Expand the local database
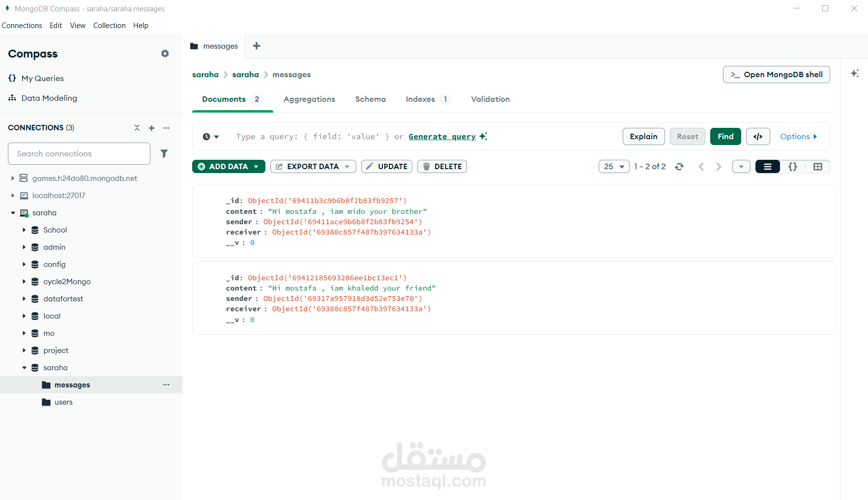This screenshot has width=868, height=500. tap(24, 316)
